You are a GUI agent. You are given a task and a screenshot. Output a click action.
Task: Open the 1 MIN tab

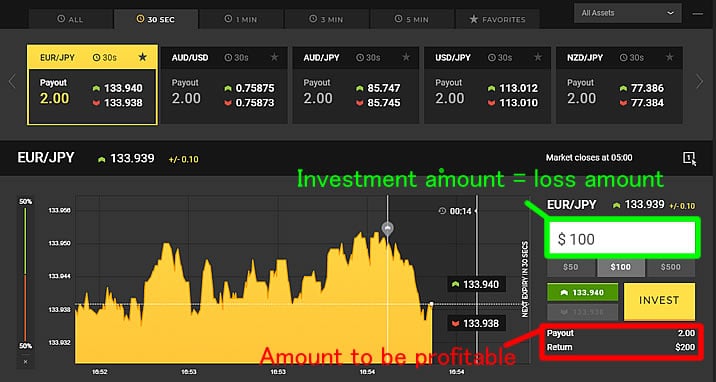[241, 19]
